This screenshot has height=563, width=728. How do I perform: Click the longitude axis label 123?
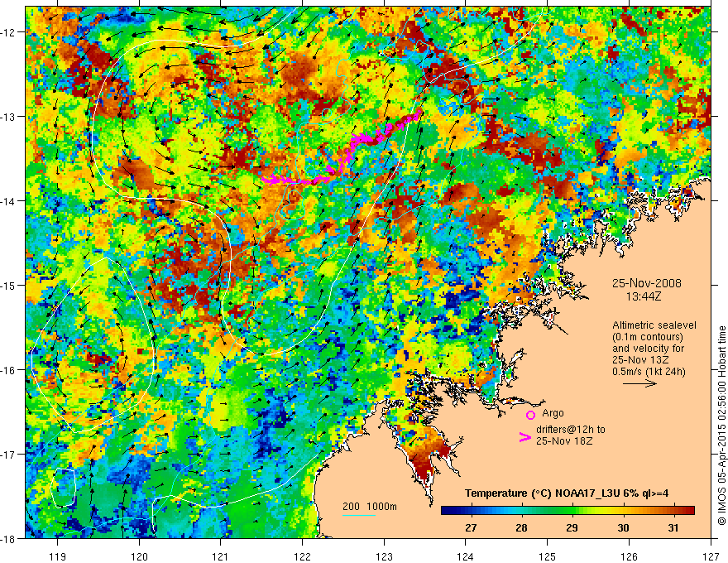(384, 556)
